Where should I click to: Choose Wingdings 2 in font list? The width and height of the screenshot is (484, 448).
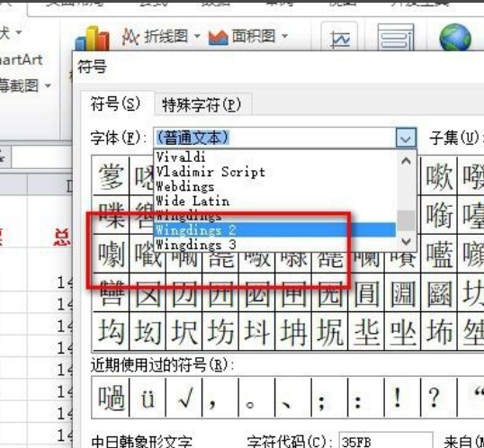coord(274,230)
